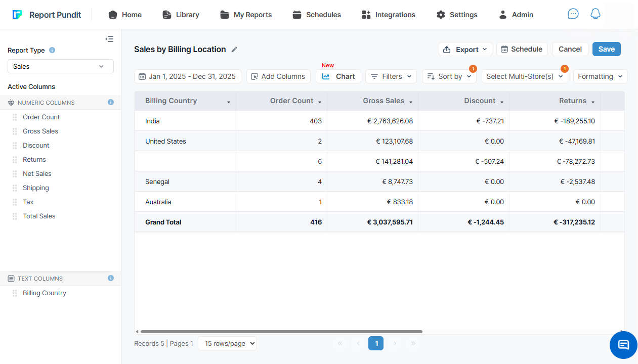The width and height of the screenshot is (638, 364).
Task: Open the Library menu
Action: coord(181,15)
